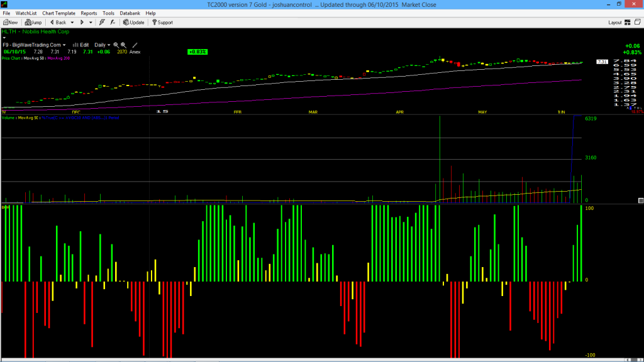Viewport: 644px width, 362px height.
Task: Open the Tools menu
Action: point(108,13)
